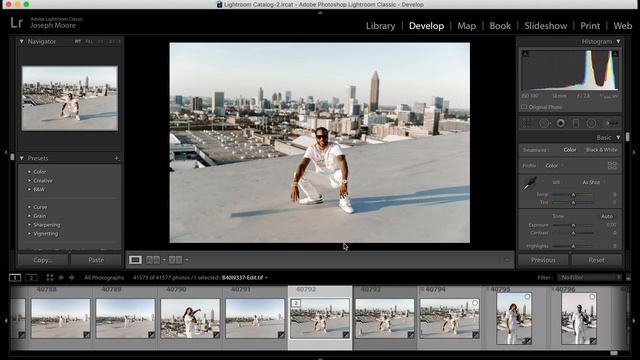
Task: Open the Slideshow module
Action: [x=546, y=26]
